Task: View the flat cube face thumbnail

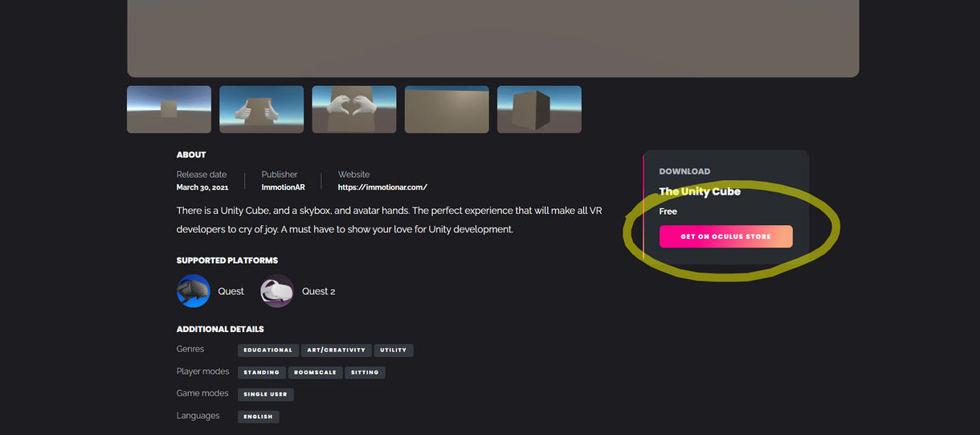Action: point(447,109)
